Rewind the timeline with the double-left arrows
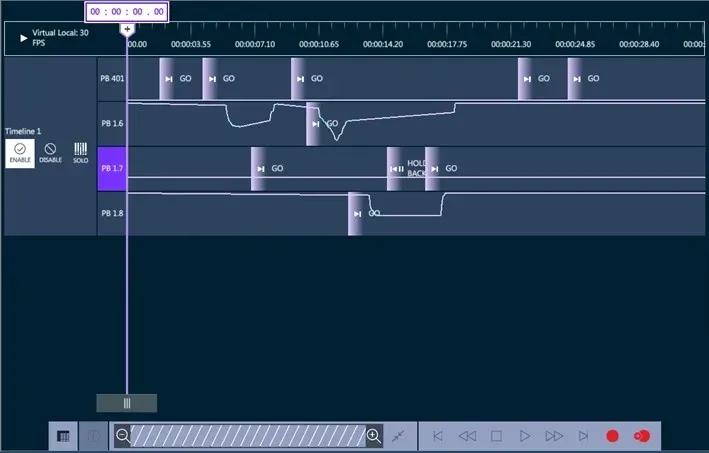 [467, 436]
